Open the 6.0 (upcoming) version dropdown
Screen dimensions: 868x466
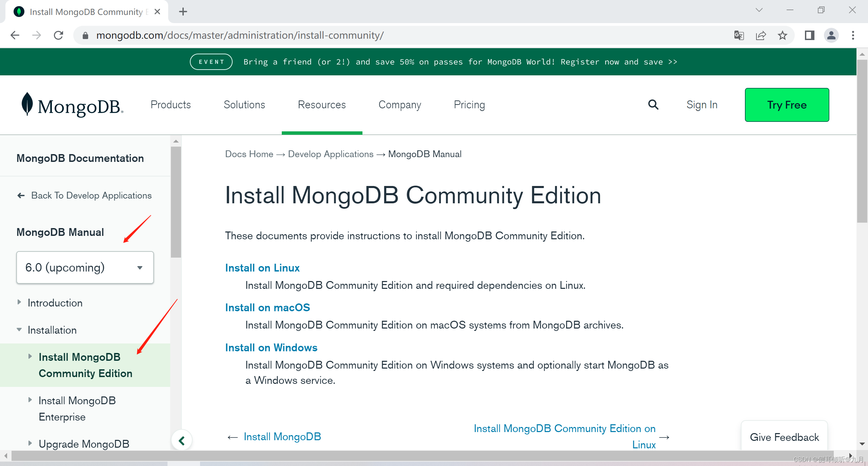click(85, 267)
